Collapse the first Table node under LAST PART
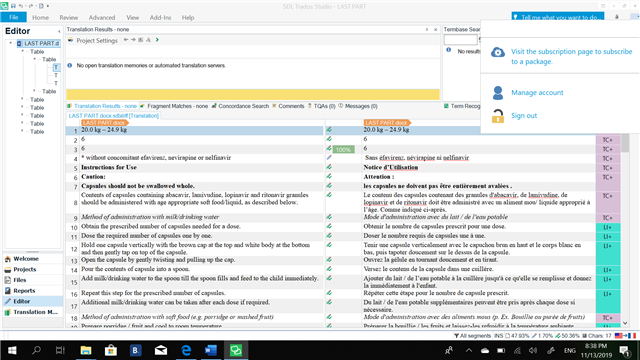 pos(22,51)
